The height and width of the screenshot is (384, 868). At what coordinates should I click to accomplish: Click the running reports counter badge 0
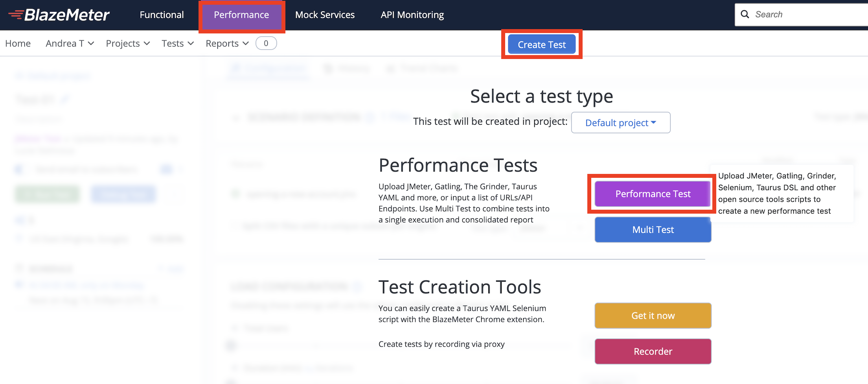pos(266,43)
